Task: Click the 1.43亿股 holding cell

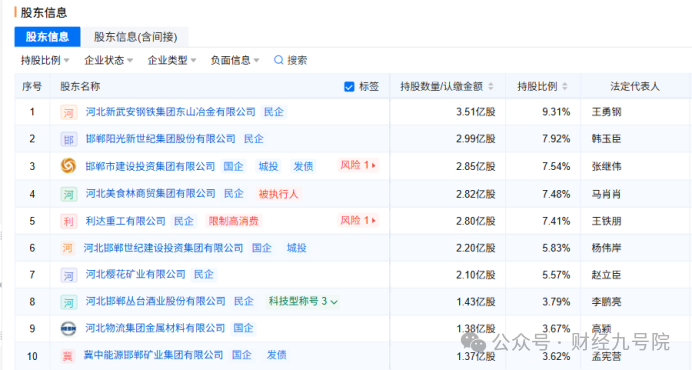Action: point(476,302)
